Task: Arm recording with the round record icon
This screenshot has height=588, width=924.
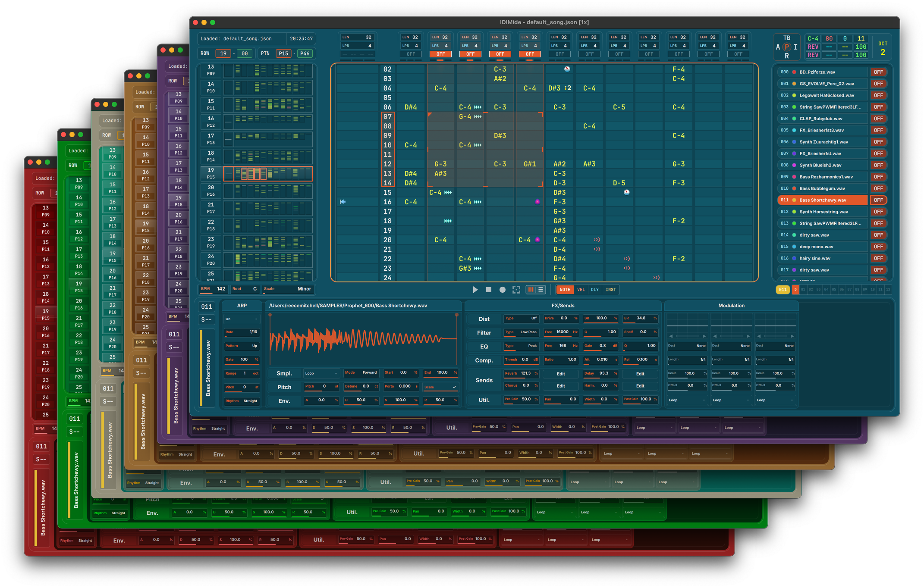Action: tap(503, 290)
